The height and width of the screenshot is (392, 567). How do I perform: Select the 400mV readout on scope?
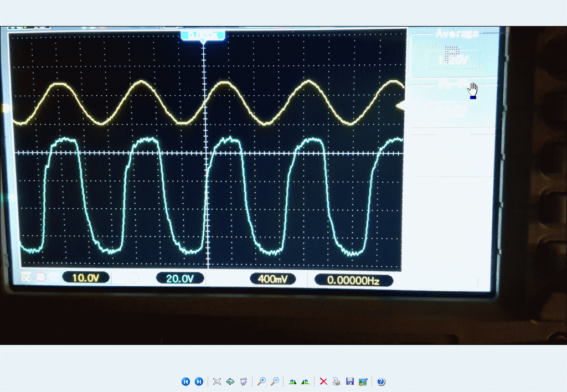tap(273, 279)
